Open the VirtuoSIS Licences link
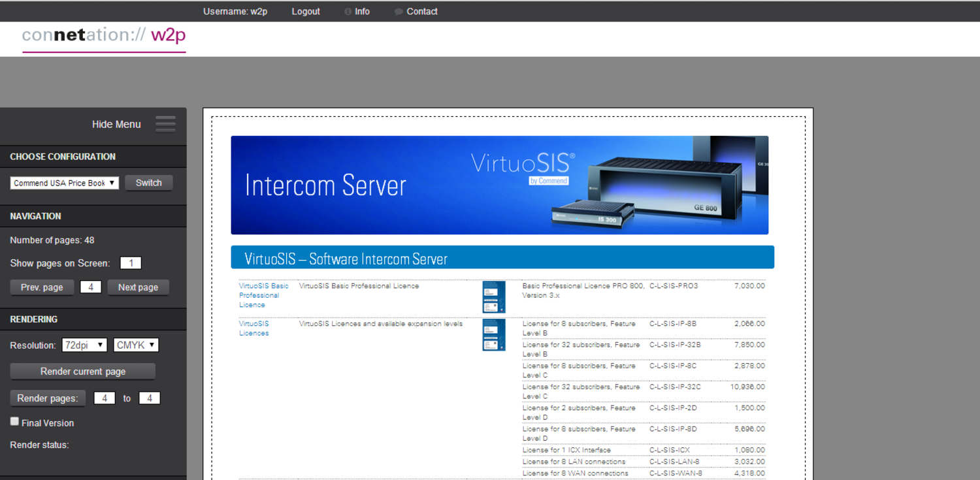980x480 pixels. pos(254,328)
